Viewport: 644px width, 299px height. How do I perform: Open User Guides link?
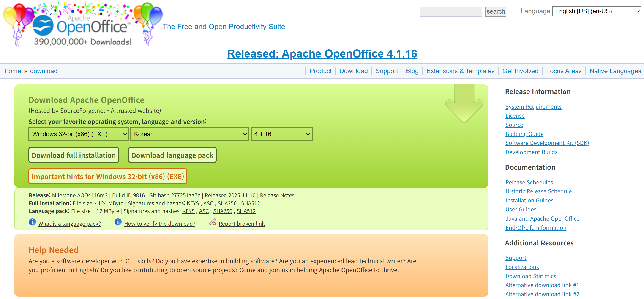[x=521, y=210]
